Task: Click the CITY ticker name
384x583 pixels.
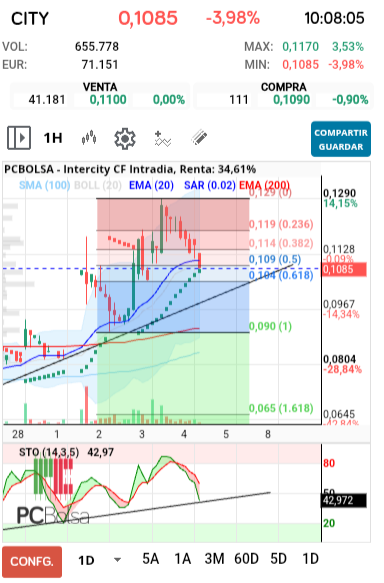Action: coord(30,19)
